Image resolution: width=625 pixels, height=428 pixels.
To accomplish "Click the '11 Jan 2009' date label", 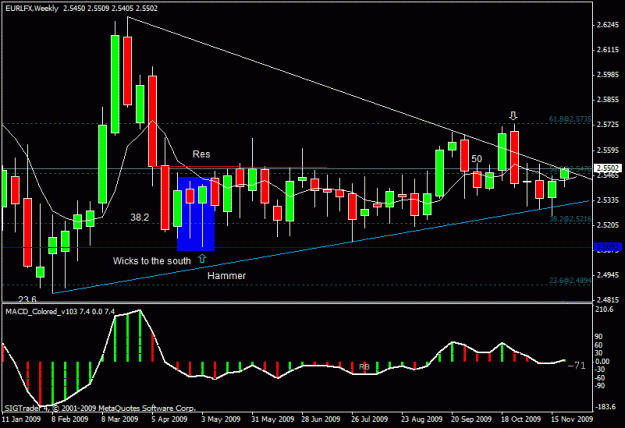I will click(x=22, y=419).
